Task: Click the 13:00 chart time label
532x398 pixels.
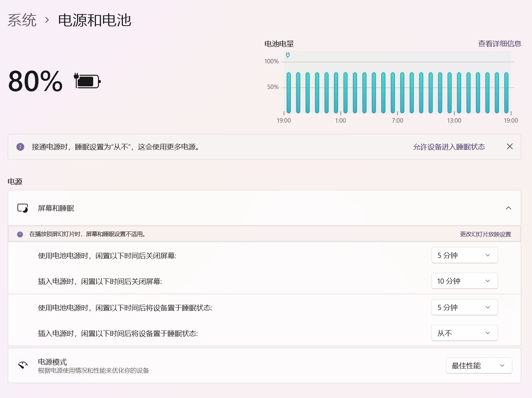Action: point(454,121)
